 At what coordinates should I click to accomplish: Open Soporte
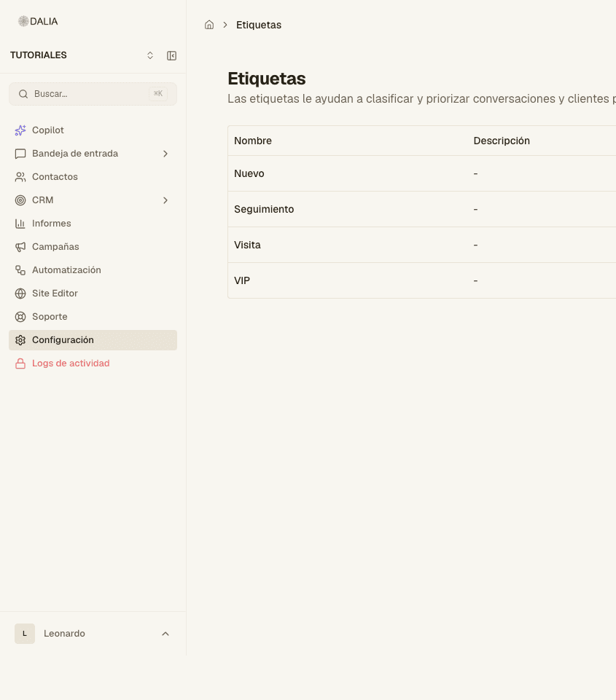[x=93, y=317]
